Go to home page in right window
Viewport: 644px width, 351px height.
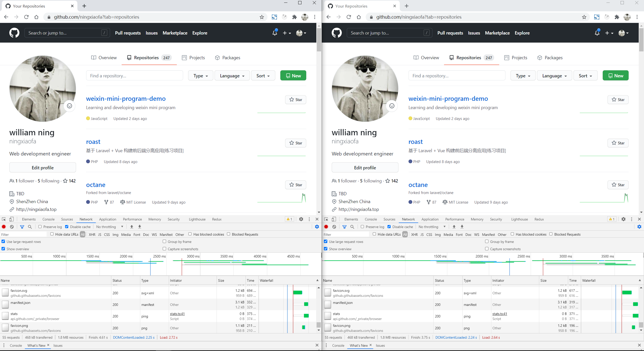click(x=359, y=17)
